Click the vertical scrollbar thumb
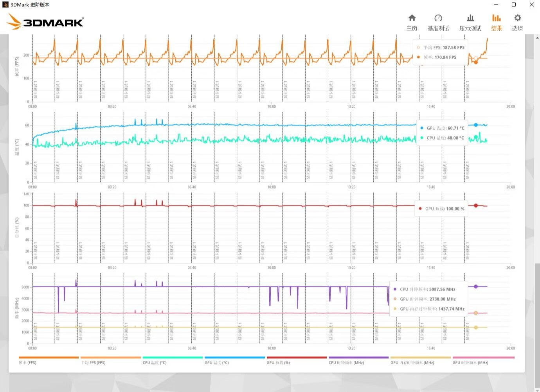Screen dimensions: 540x392 (537, 324)
